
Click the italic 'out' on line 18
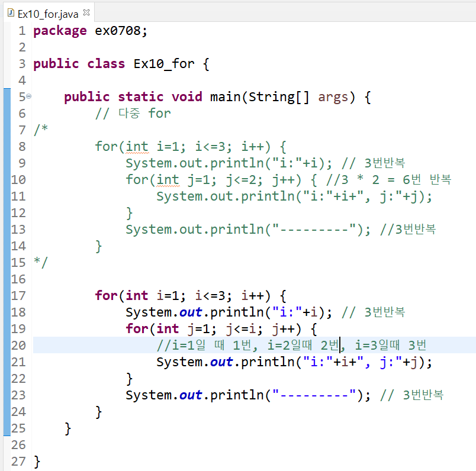[x=191, y=312]
